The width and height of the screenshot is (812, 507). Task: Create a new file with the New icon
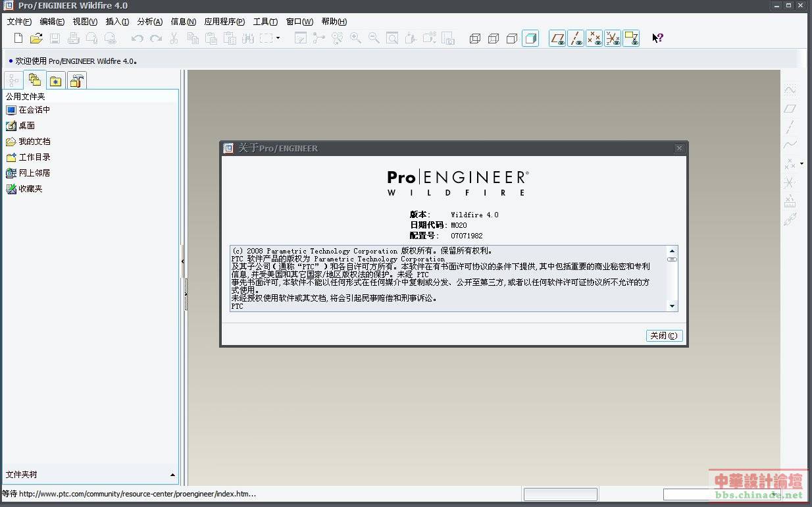pos(18,38)
